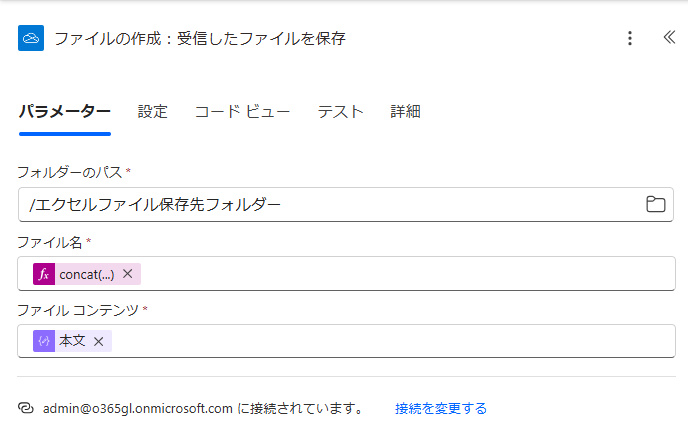The height and width of the screenshot is (447, 688).
Task: Switch to the 設定 tab
Action: (x=152, y=111)
